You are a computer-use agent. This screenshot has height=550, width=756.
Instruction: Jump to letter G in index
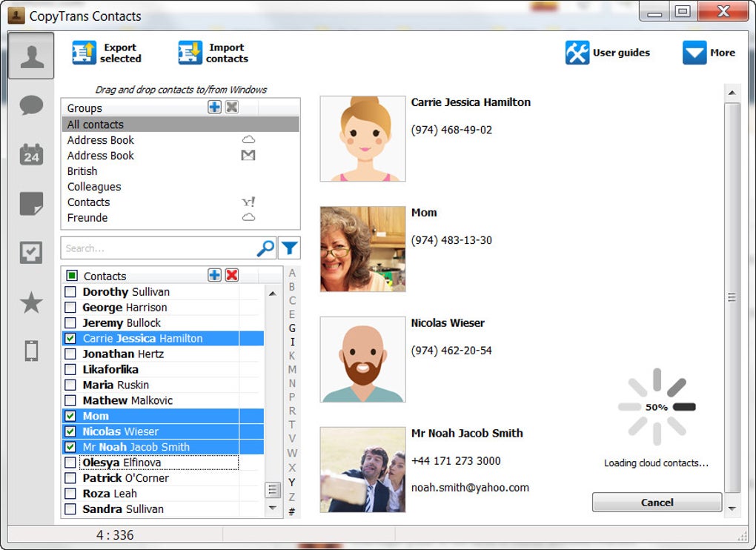pos(292,328)
